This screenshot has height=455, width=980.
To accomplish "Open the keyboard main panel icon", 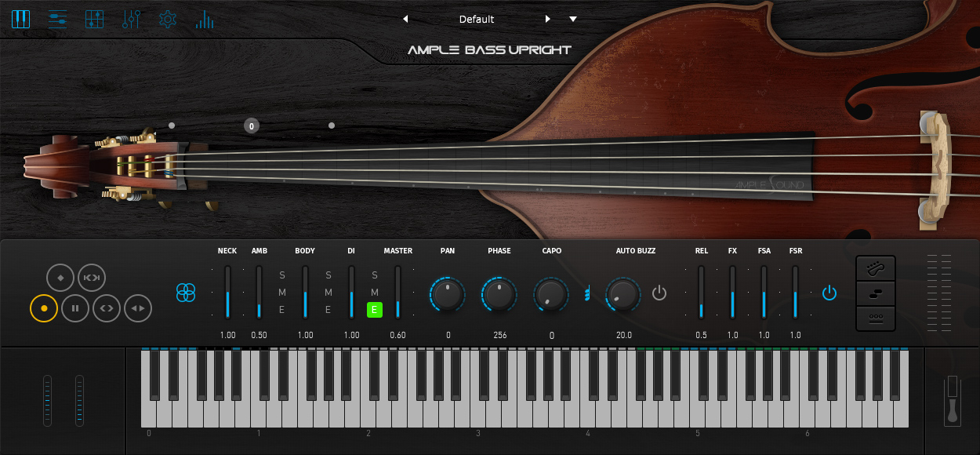I will [21, 19].
